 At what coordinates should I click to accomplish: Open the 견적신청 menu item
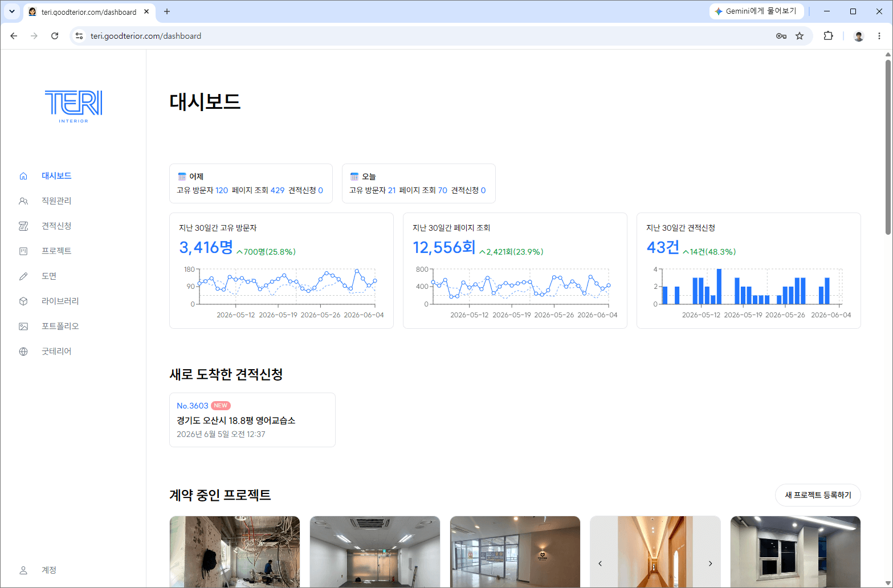(x=56, y=226)
